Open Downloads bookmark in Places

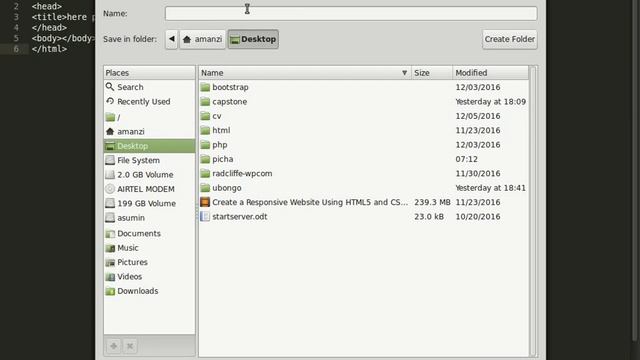click(x=149, y=291)
